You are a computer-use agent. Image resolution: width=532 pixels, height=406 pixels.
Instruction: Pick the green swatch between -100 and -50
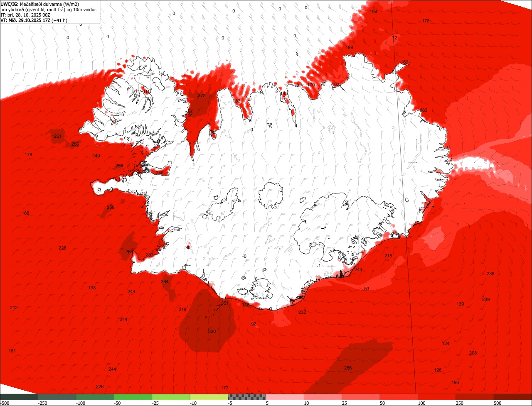(95, 397)
